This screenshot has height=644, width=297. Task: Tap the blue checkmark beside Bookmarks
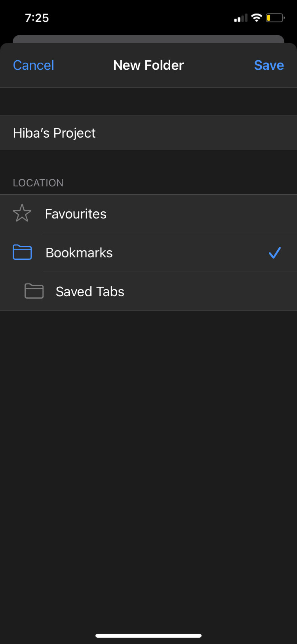[x=275, y=253]
